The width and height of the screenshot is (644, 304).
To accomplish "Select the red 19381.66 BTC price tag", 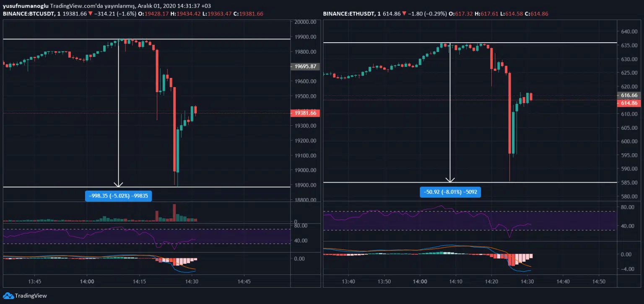I will (305, 113).
